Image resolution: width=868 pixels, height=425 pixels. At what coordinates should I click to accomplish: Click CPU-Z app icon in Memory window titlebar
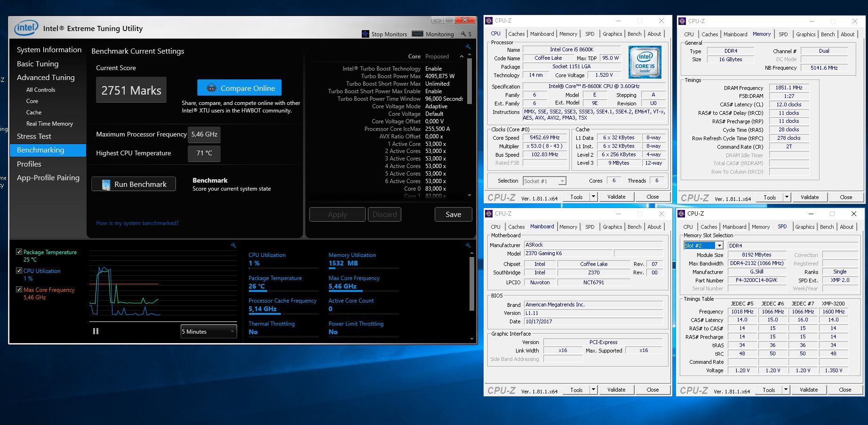[x=682, y=21]
